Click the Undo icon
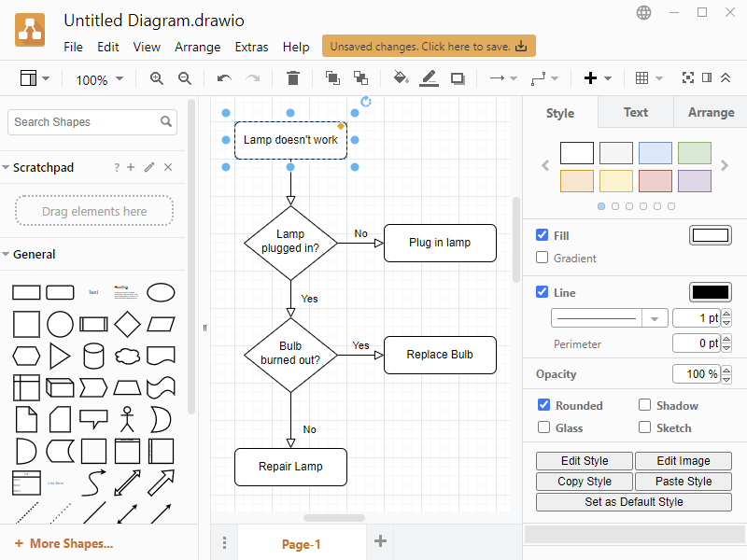 coord(223,78)
